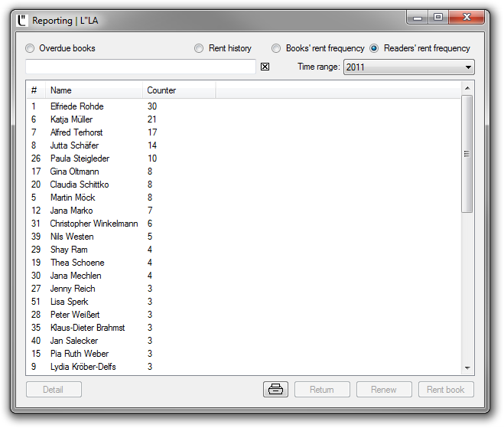Select Readers' rent frequency radio button
Image resolution: width=504 pixels, height=428 pixels.
click(374, 48)
